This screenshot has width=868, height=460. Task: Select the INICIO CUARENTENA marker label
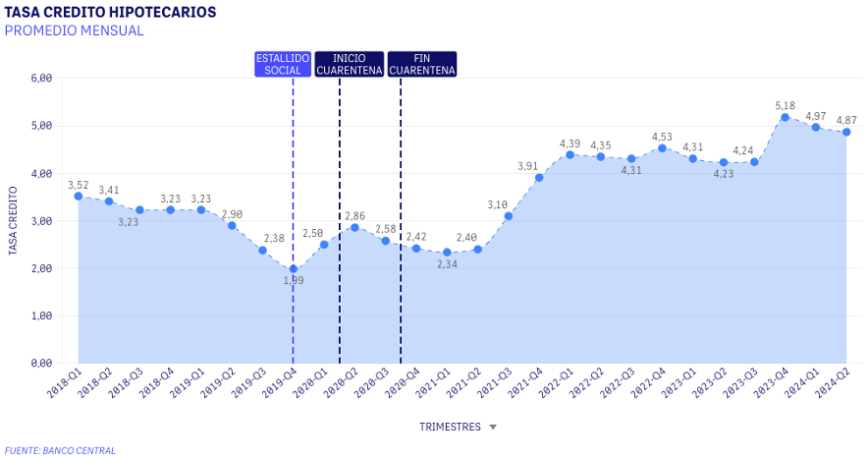[x=349, y=64]
